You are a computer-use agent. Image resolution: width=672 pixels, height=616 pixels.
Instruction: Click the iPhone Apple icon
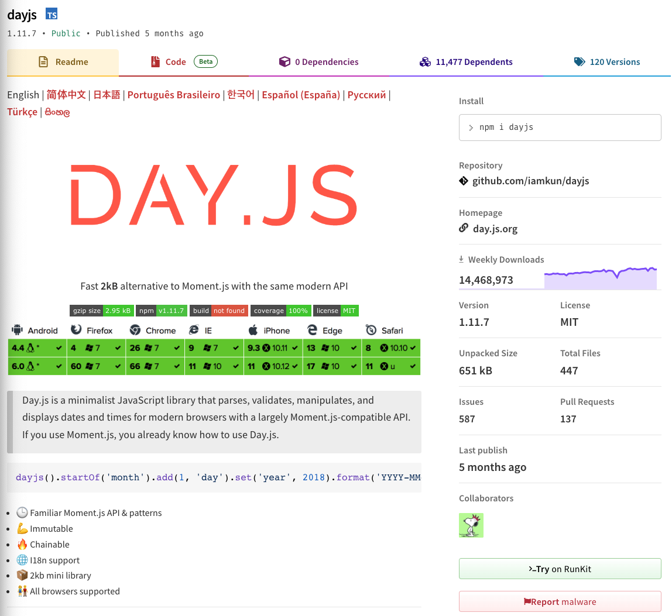click(x=253, y=330)
